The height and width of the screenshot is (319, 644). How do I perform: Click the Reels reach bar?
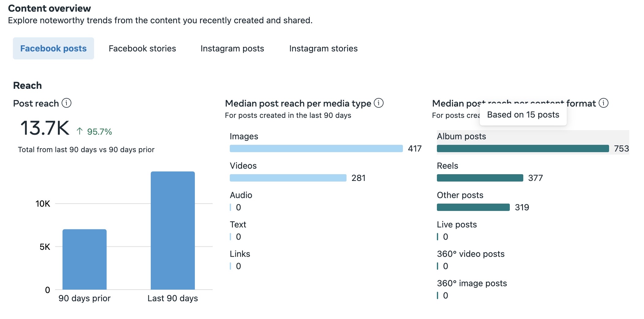pos(480,178)
